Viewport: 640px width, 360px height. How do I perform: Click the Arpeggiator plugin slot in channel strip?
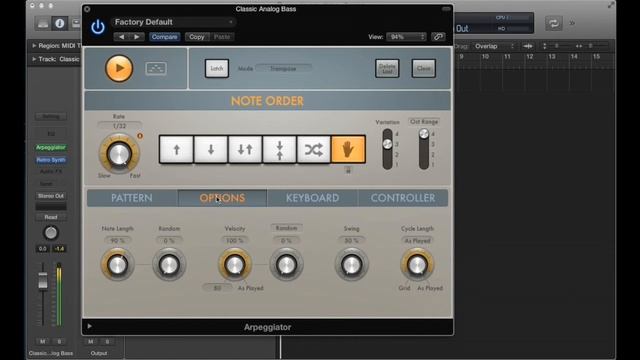51,147
